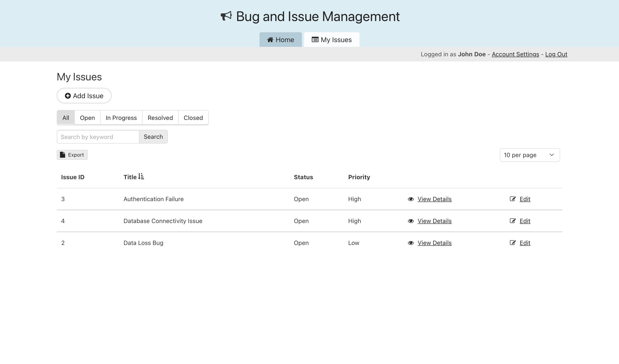View Details of Database Connectivity Issue
The height and width of the screenshot is (364, 619).
coord(434,221)
